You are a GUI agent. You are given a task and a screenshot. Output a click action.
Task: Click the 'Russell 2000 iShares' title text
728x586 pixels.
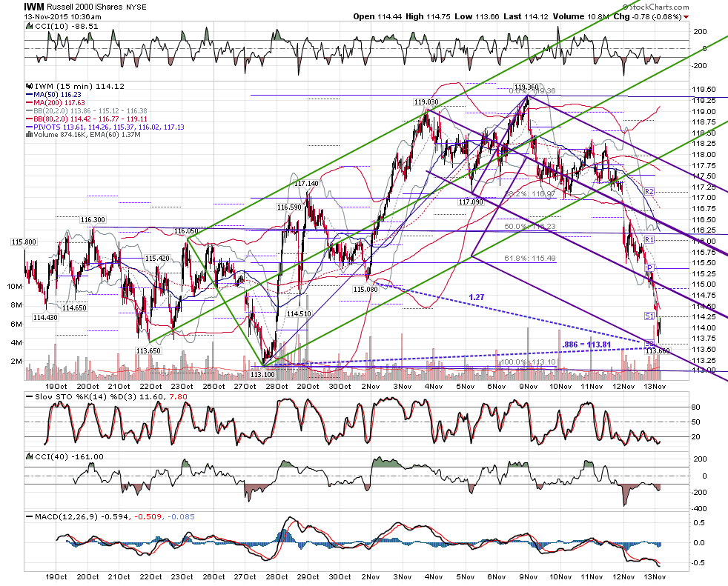tap(85, 7)
